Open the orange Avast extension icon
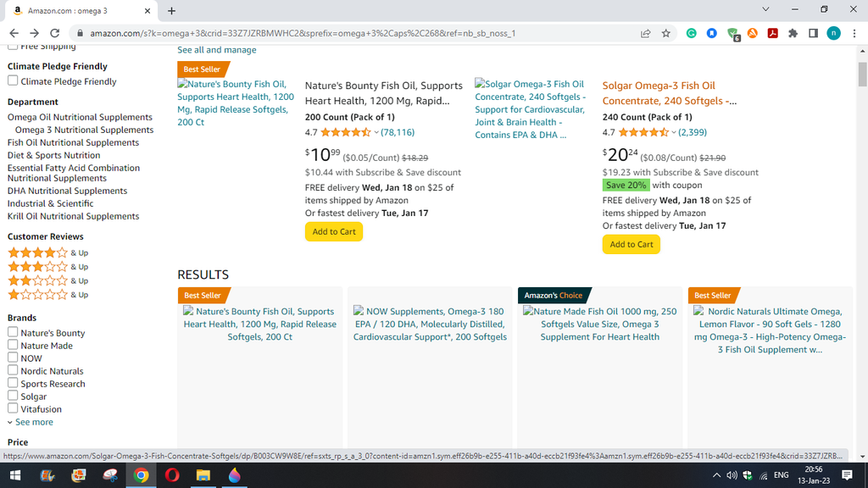Screen dimensions: 868x488 [753, 33]
